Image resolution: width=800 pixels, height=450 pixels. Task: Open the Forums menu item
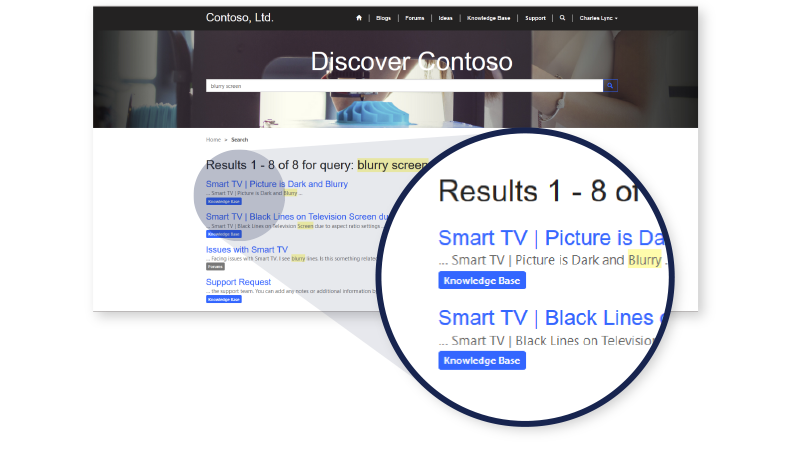point(414,18)
